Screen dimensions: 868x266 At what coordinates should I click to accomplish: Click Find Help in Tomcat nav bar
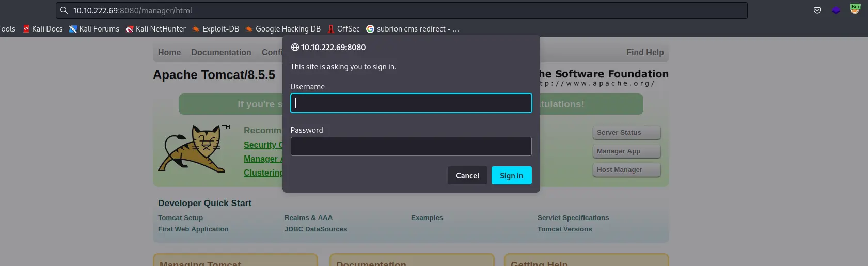pyautogui.click(x=645, y=52)
